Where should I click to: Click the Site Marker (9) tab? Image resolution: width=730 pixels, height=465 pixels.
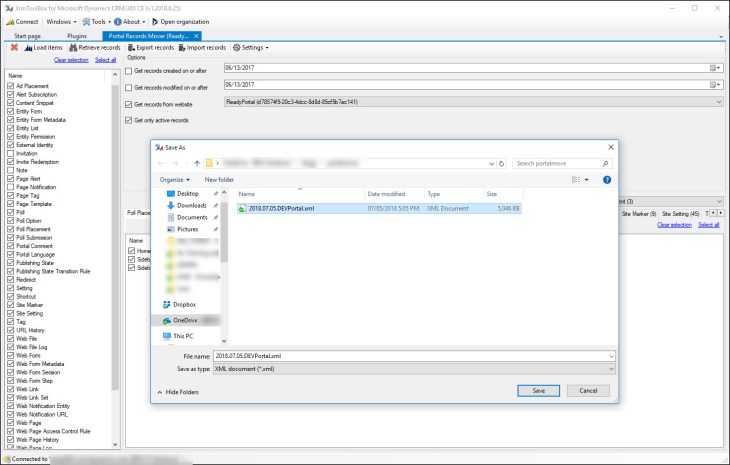[x=639, y=214]
